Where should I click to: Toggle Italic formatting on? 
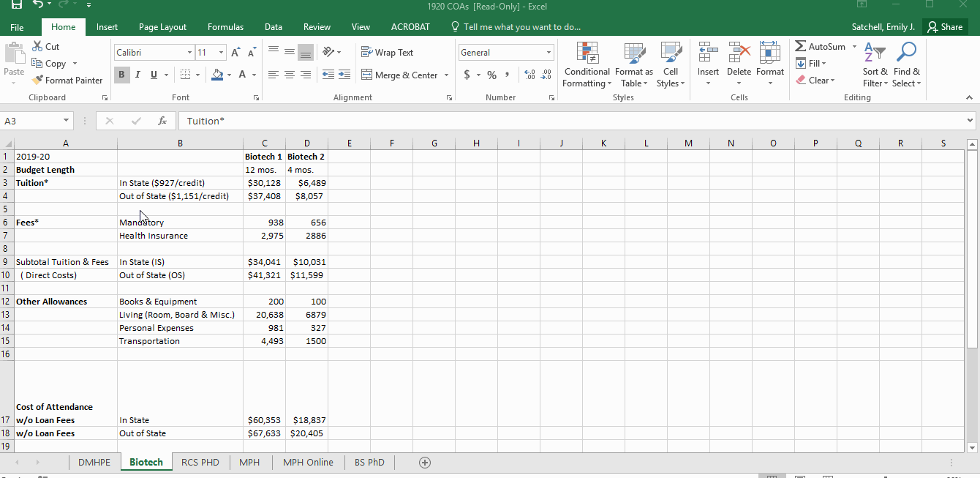click(x=137, y=74)
